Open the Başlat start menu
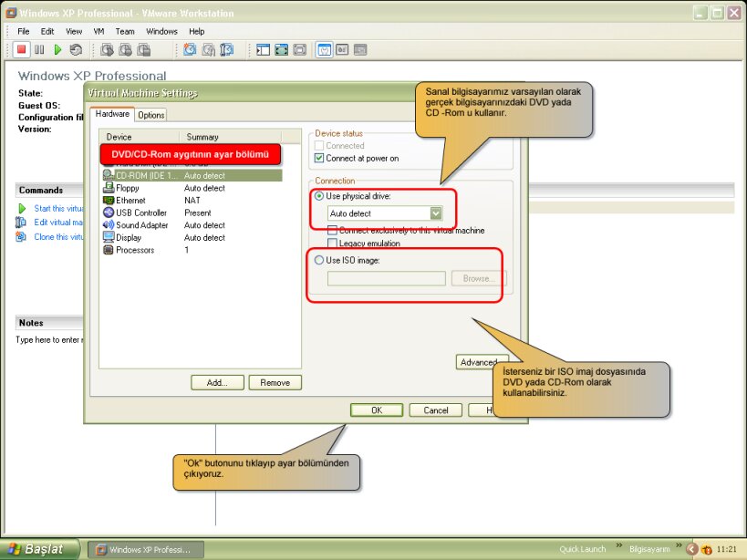 39,549
